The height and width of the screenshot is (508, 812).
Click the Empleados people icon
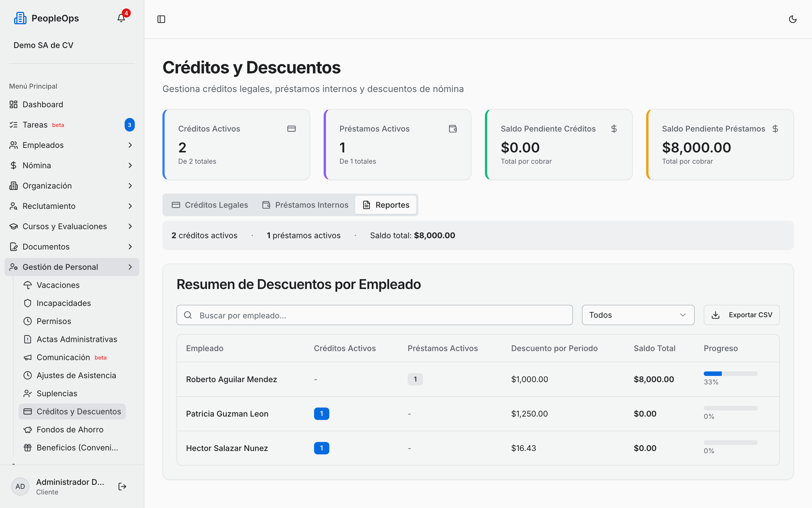(14, 145)
